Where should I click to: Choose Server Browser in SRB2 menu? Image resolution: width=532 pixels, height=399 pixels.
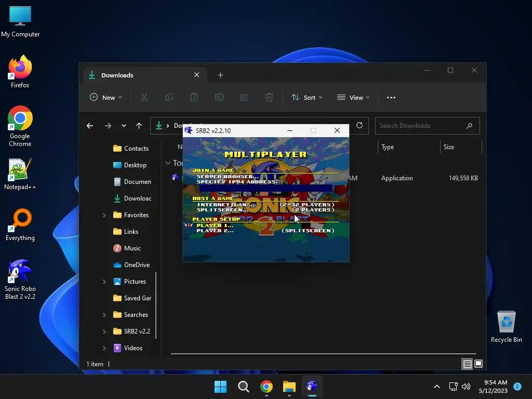(228, 177)
